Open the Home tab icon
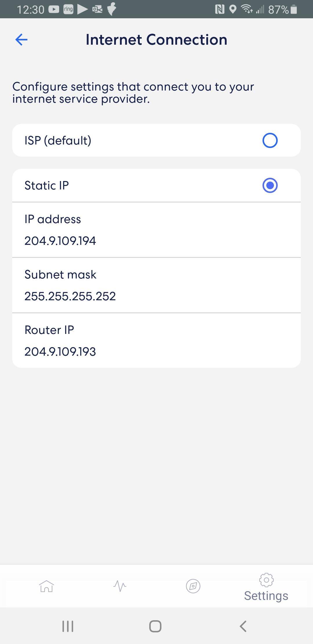 (46, 586)
